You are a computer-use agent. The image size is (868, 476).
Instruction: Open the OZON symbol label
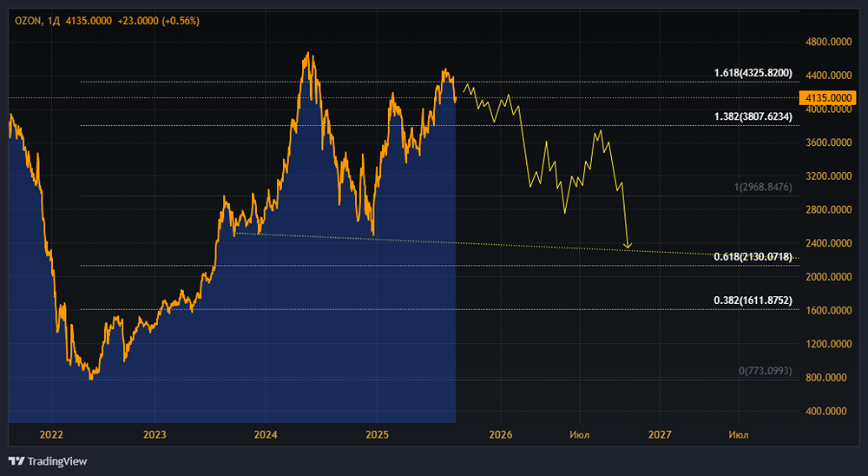pos(29,20)
